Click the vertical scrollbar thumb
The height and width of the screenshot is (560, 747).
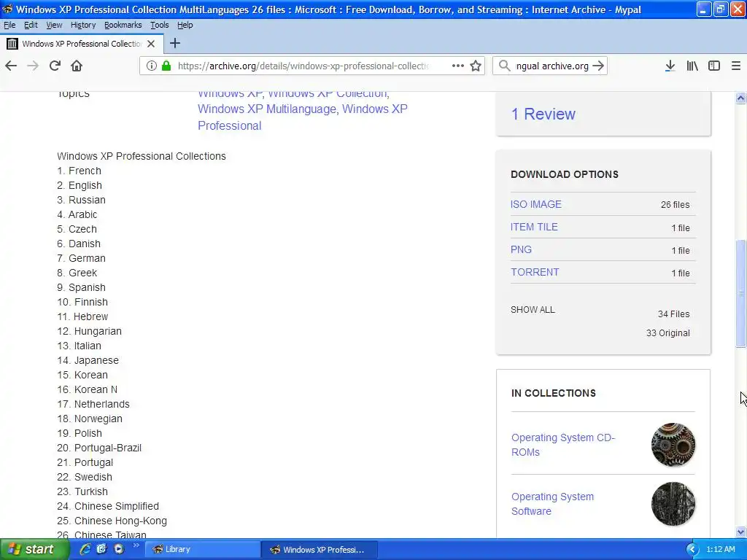coord(741,294)
